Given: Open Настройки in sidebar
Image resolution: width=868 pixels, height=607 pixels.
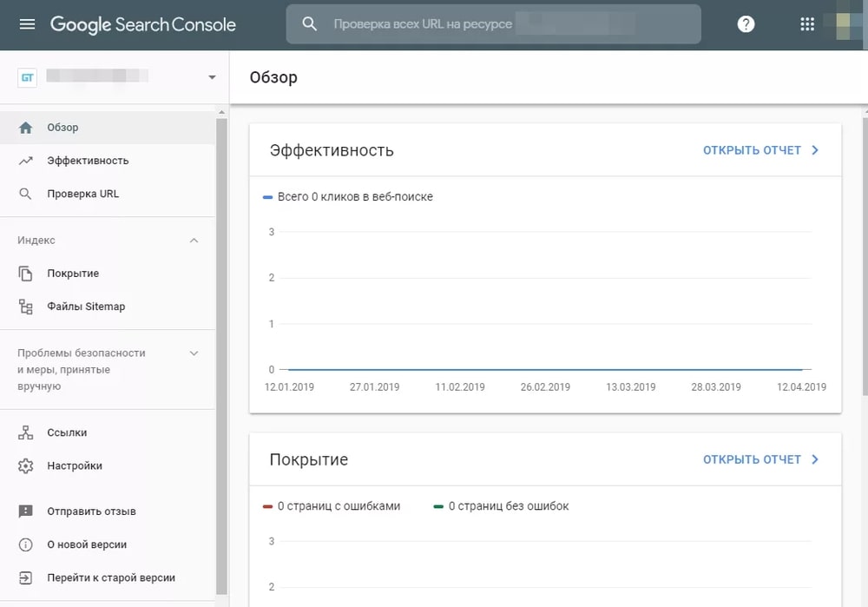Looking at the screenshot, I should (108, 465).
